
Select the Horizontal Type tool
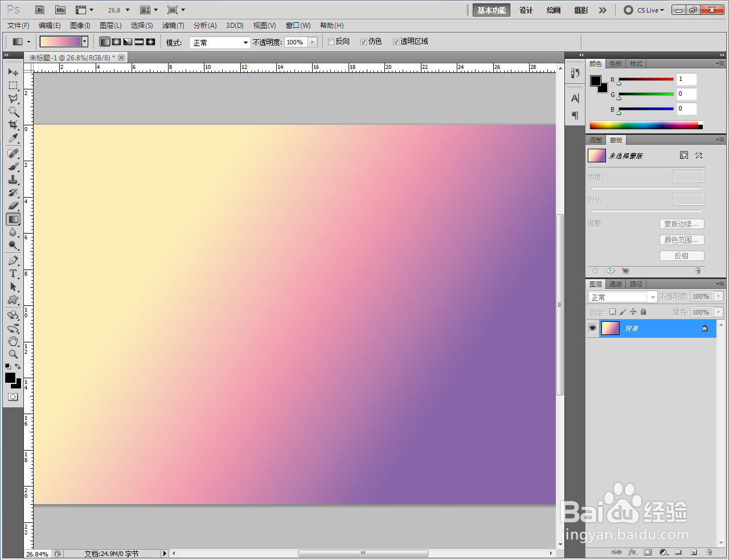point(13,273)
